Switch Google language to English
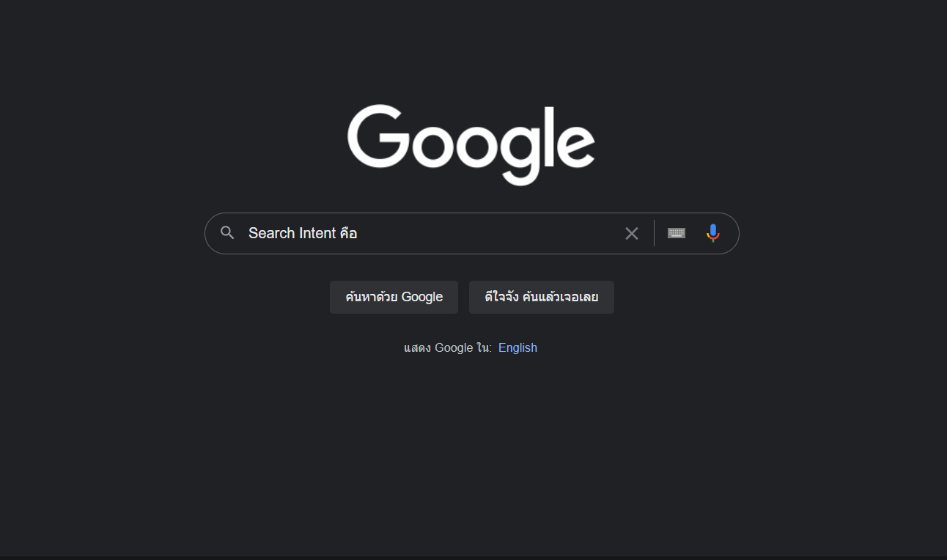Image resolution: width=947 pixels, height=560 pixels. [517, 347]
